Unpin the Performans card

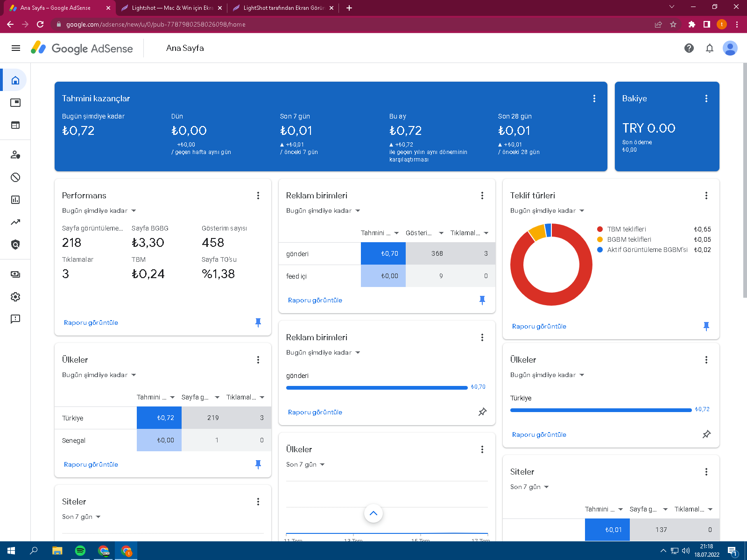[x=258, y=322]
